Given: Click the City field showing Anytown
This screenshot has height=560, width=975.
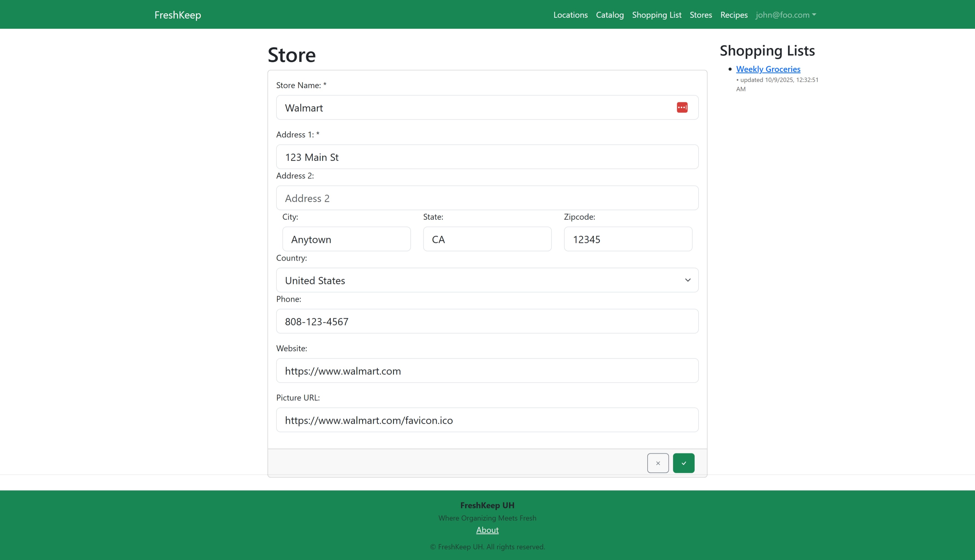Looking at the screenshot, I should coord(346,239).
